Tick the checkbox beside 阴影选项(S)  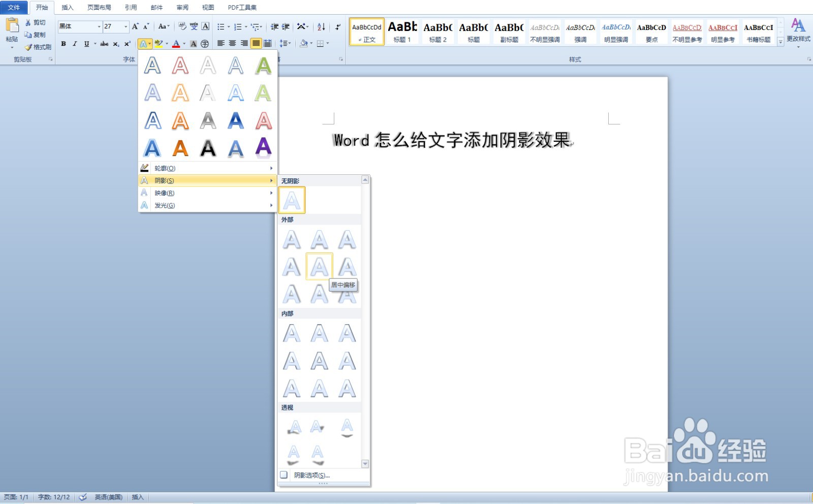click(284, 475)
